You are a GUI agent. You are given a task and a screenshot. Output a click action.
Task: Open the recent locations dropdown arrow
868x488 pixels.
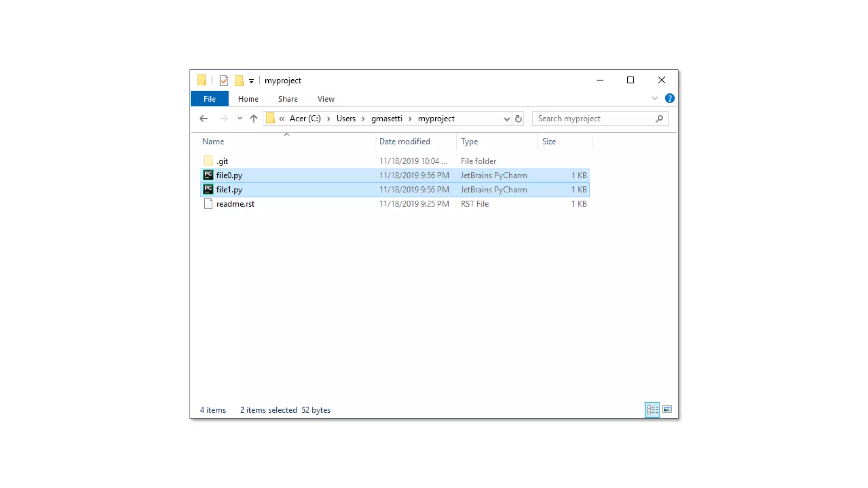coord(239,119)
